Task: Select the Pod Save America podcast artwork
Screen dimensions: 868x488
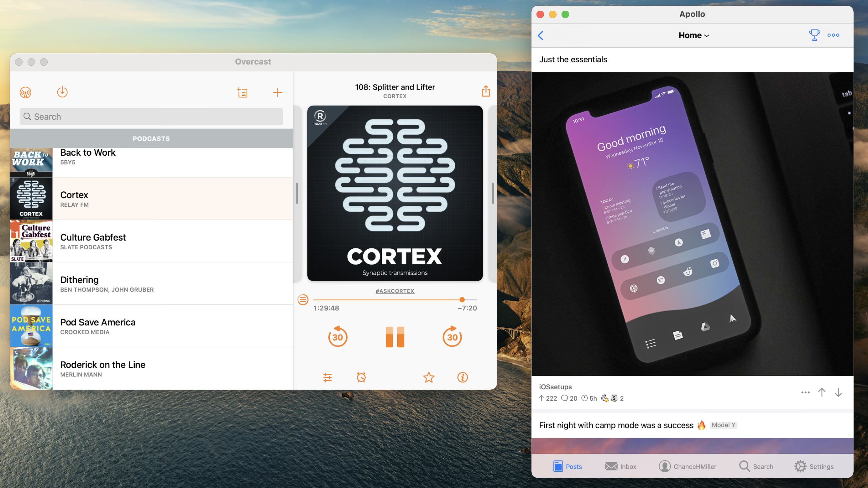Action: 31,326
